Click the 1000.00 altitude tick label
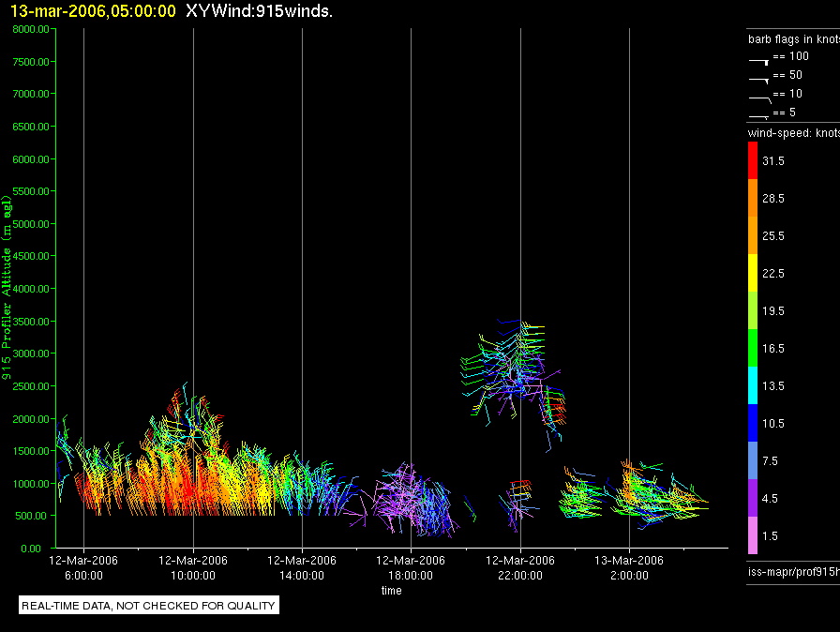 [x=31, y=484]
